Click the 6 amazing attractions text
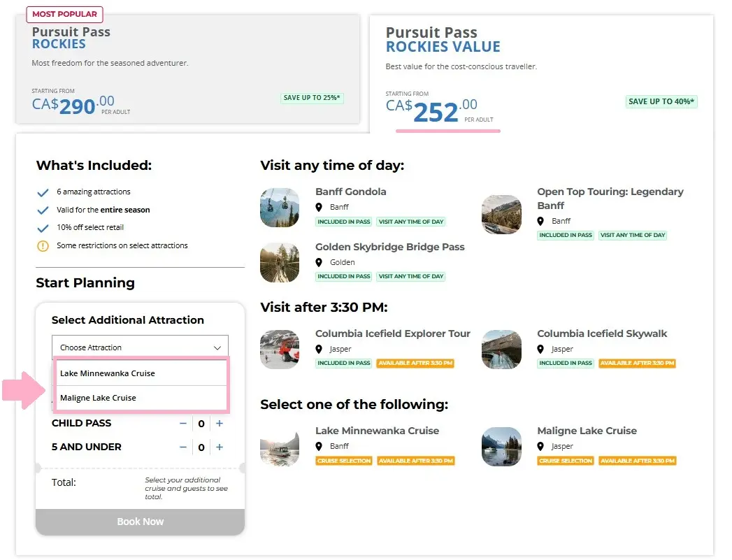 [94, 192]
